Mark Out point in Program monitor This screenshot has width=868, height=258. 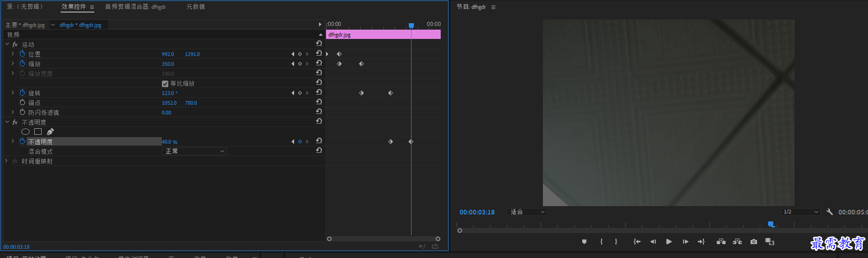tap(616, 242)
